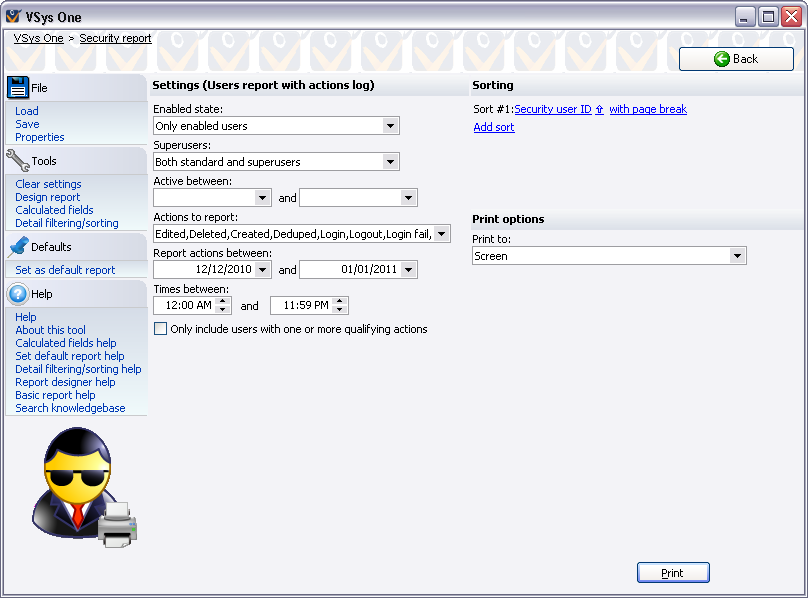Open Actions to report dropdown list
The height and width of the screenshot is (598, 808).
442,234
